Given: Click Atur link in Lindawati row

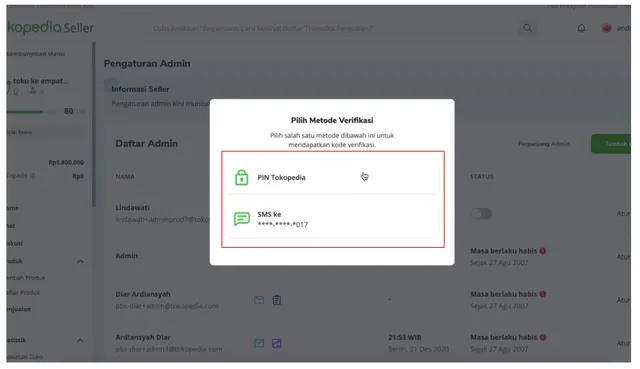Looking at the screenshot, I should (624, 213).
